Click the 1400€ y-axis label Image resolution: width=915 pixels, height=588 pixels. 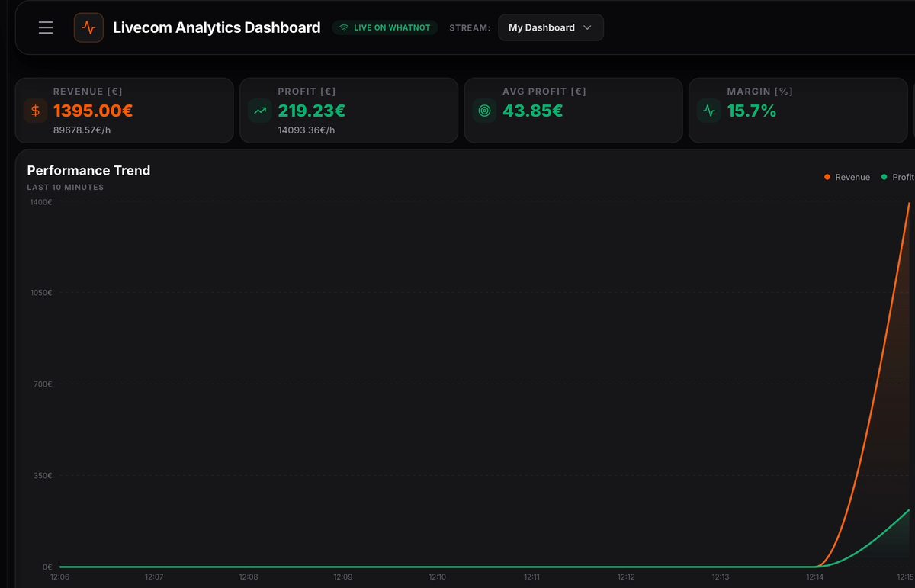[x=40, y=202]
